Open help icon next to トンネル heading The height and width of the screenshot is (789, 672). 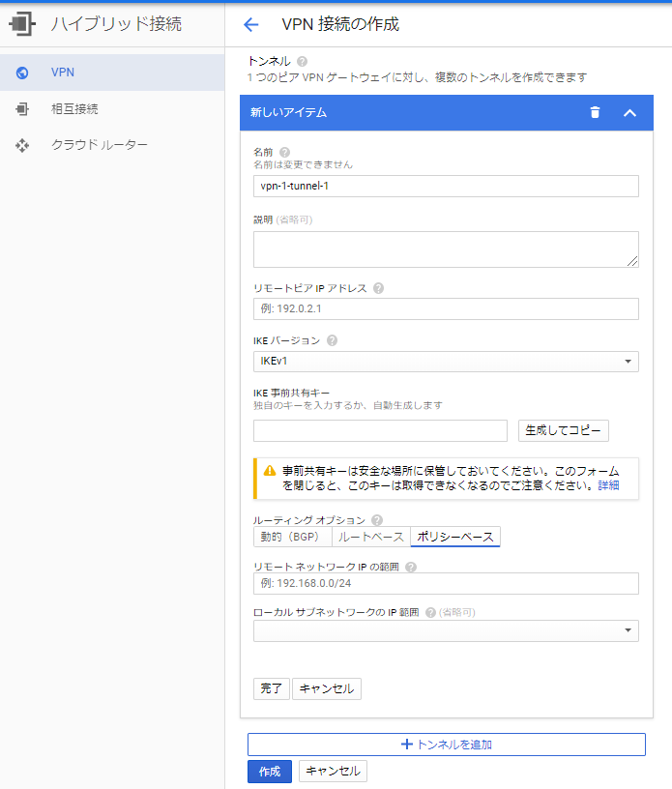302,61
